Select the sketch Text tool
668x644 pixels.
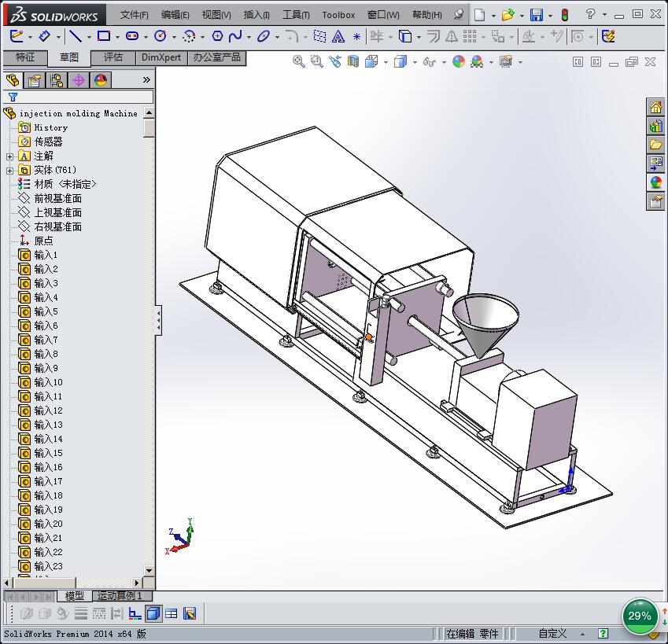[338, 37]
